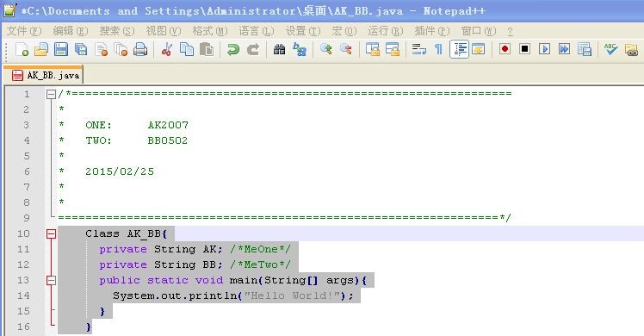
Task: Open the 格式(M) menu
Action: (x=210, y=31)
